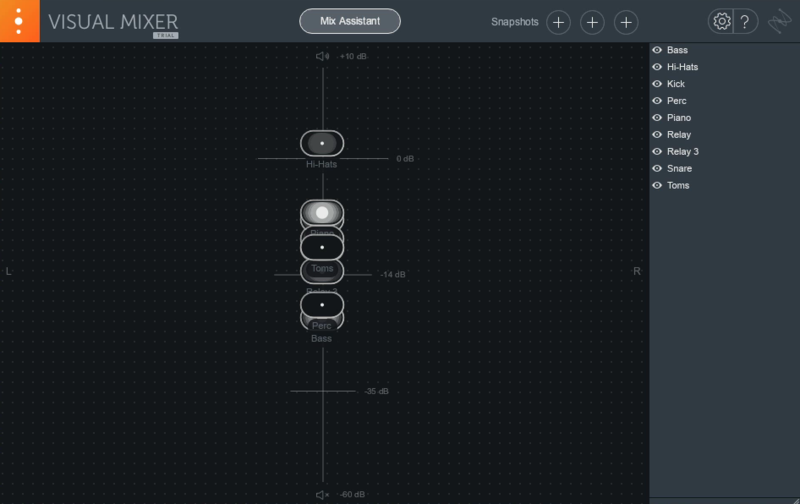Screen dimensions: 800x504
Task: Add the second snapshot slot
Action: tap(592, 22)
